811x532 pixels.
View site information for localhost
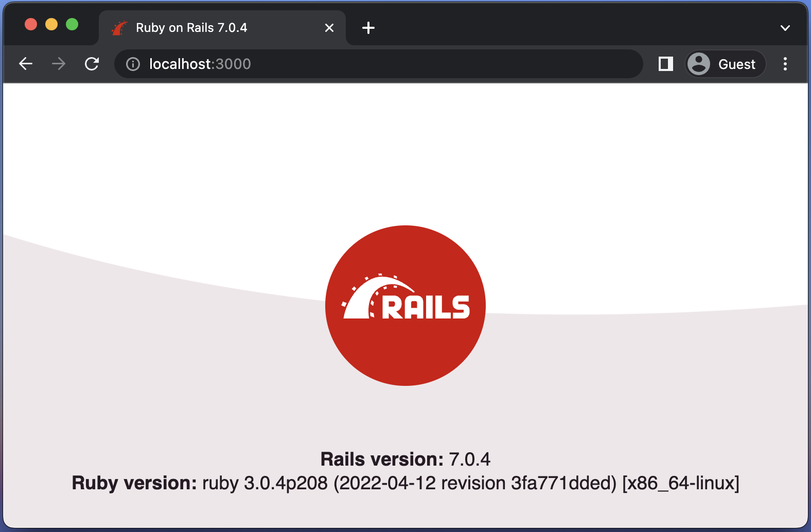pos(133,64)
